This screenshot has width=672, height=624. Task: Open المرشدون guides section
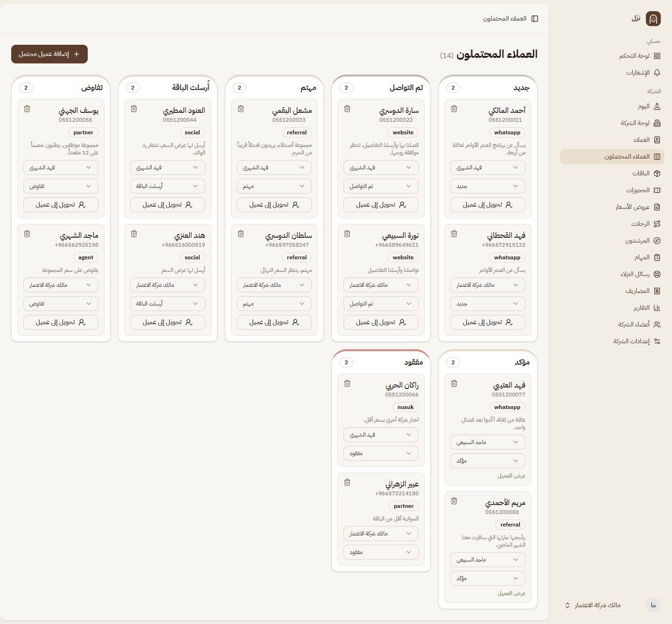(x=612, y=241)
